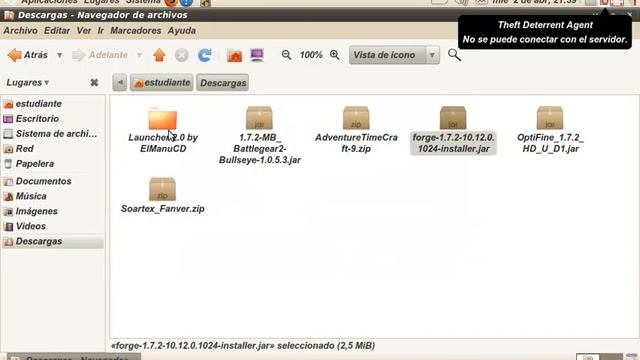Click the forge-1.7.2-10.12.0.1024-installer.jar filename label
Viewport: 640px width, 360px height.
click(453, 143)
